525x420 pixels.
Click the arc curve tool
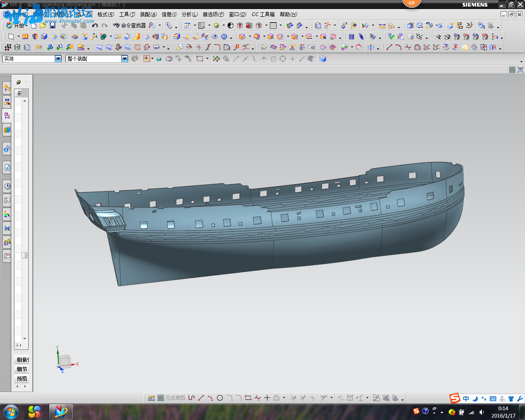(399, 47)
